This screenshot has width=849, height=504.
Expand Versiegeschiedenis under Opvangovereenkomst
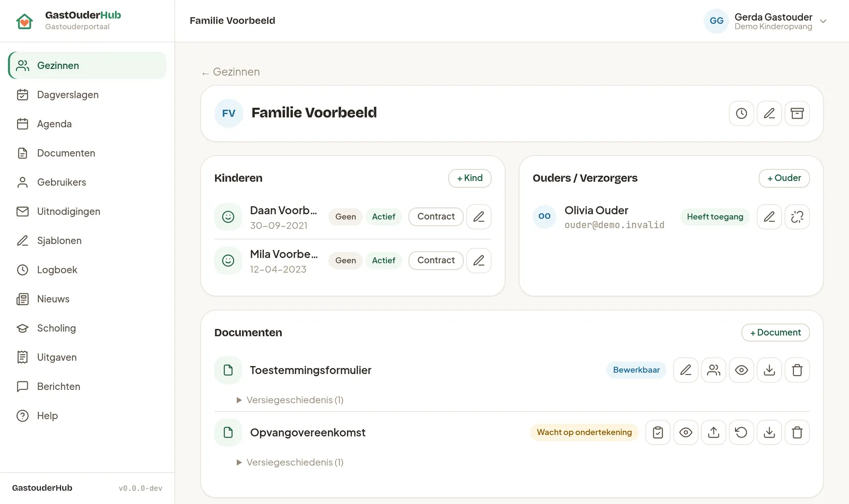click(290, 463)
